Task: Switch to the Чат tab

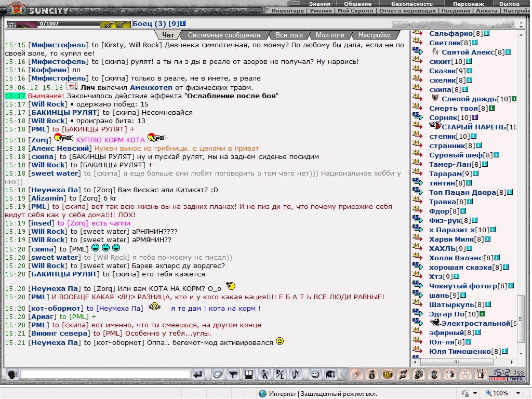Action: (168, 35)
